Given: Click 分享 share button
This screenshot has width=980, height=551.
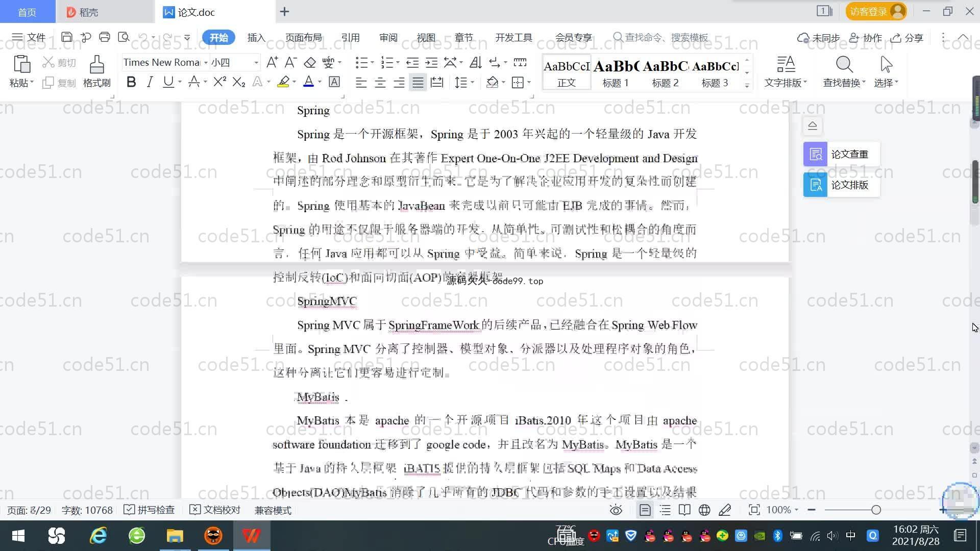Looking at the screenshot, I should (907, 37).
